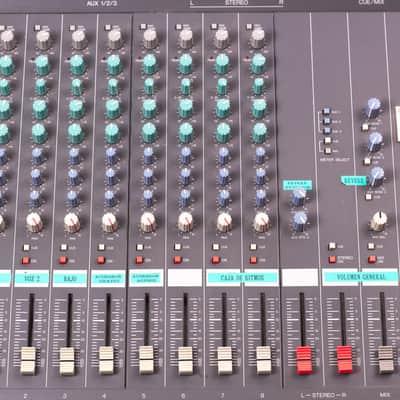This screenshot has width=400, height=400.
Task: Move the unlabeled channel 6 fader
Action: (x=185, y=360)
